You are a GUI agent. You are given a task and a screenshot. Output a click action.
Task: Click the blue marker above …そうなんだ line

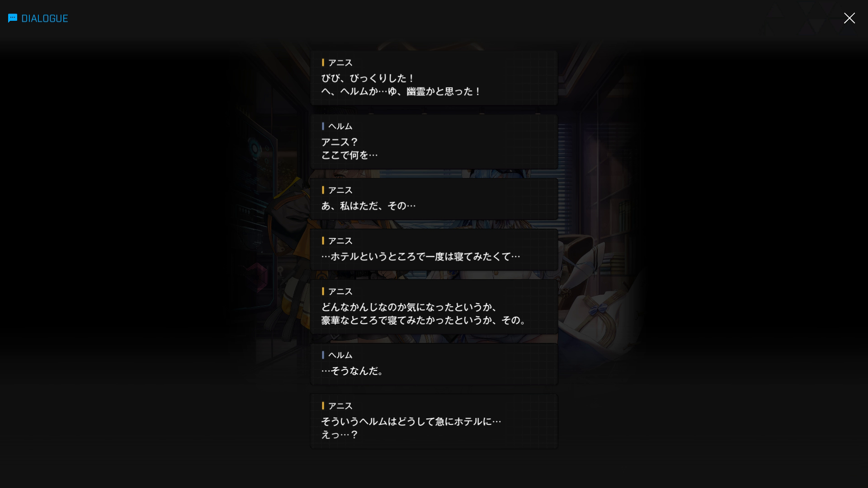323,355
